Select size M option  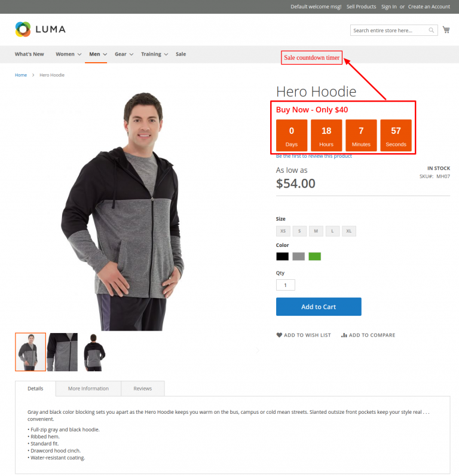(316, 231)
